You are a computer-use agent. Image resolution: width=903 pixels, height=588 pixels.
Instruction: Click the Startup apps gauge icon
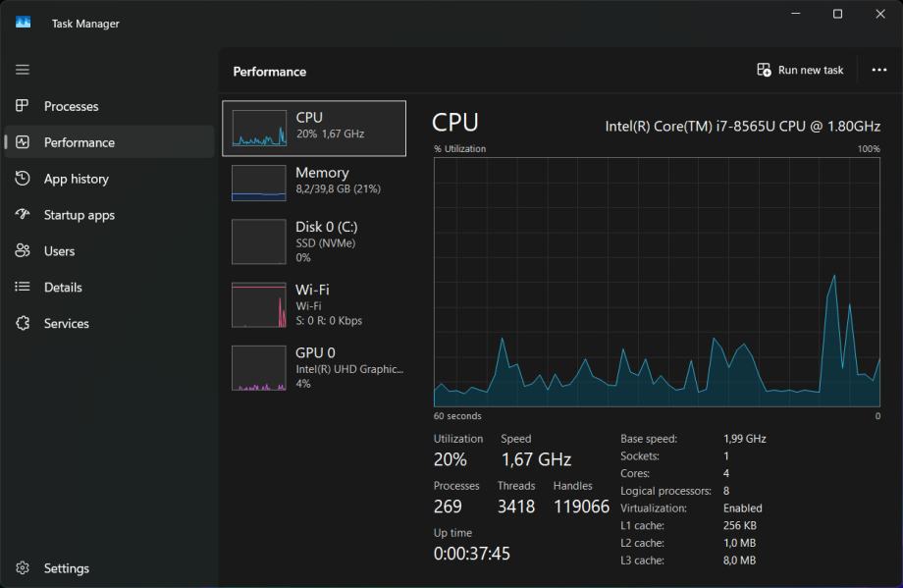[23, 215]
